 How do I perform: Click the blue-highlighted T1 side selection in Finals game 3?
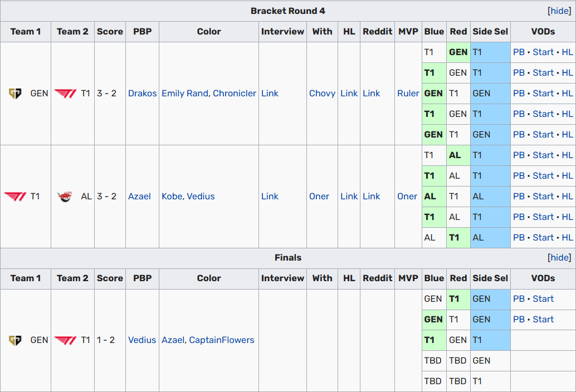(x=490, y=340)
